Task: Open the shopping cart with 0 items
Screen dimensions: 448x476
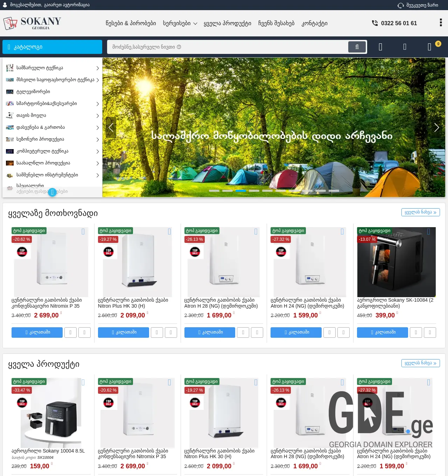Action: [429, 47]
